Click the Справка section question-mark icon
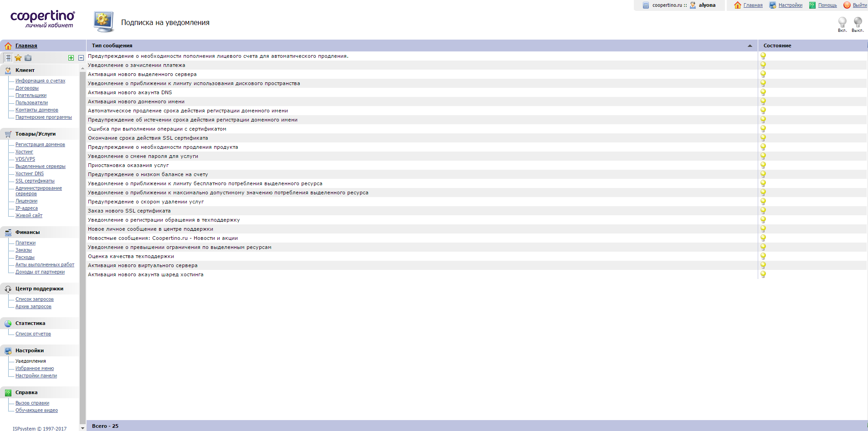Viewport: 868px width, 431px height. pyautogui.click(x=8, y=392)
